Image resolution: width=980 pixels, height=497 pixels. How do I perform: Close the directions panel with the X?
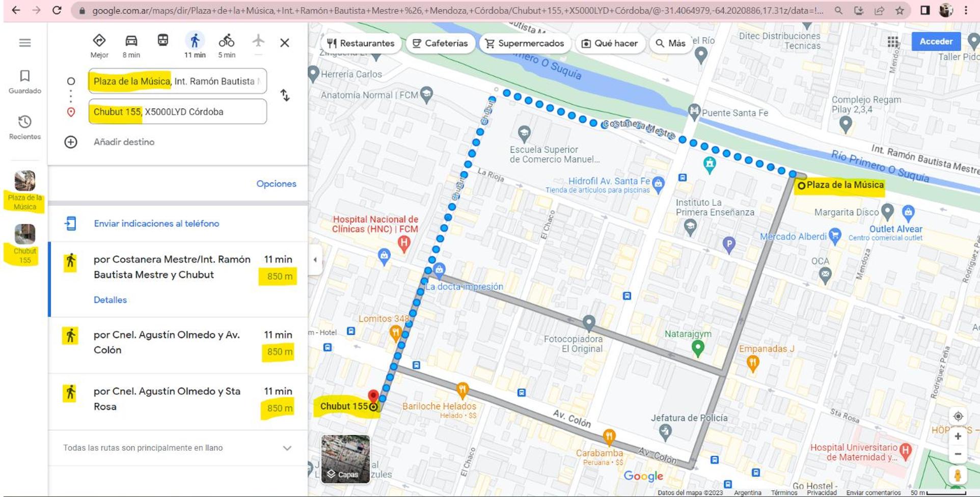pos(285,43)
